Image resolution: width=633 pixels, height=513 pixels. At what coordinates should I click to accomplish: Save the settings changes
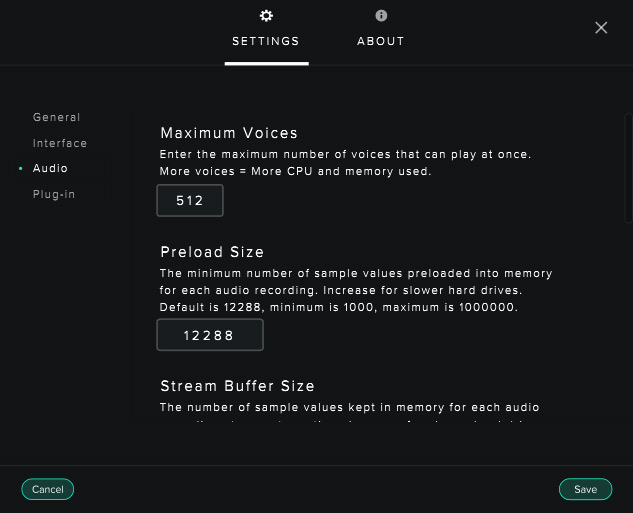[585, 489]
